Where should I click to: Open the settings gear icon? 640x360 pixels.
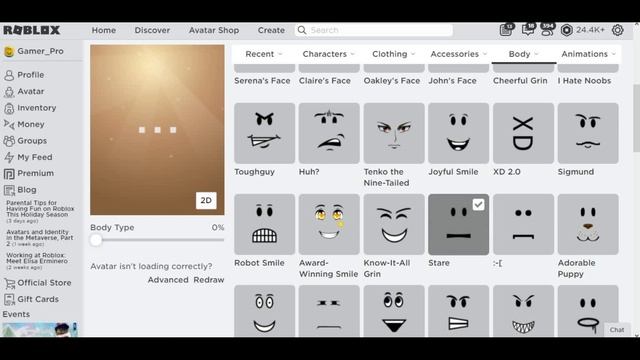[x=618, y=30]
